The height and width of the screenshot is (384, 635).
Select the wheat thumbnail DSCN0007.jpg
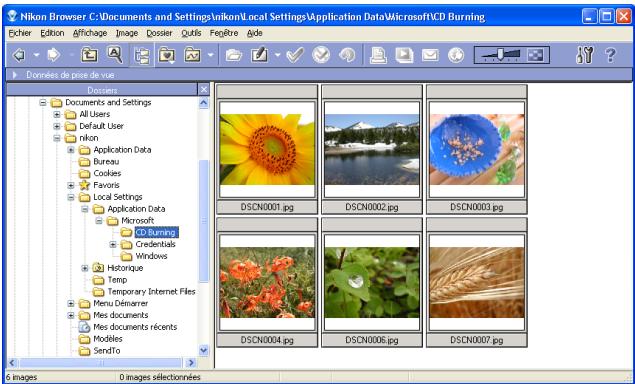click(x=477, y=282)
